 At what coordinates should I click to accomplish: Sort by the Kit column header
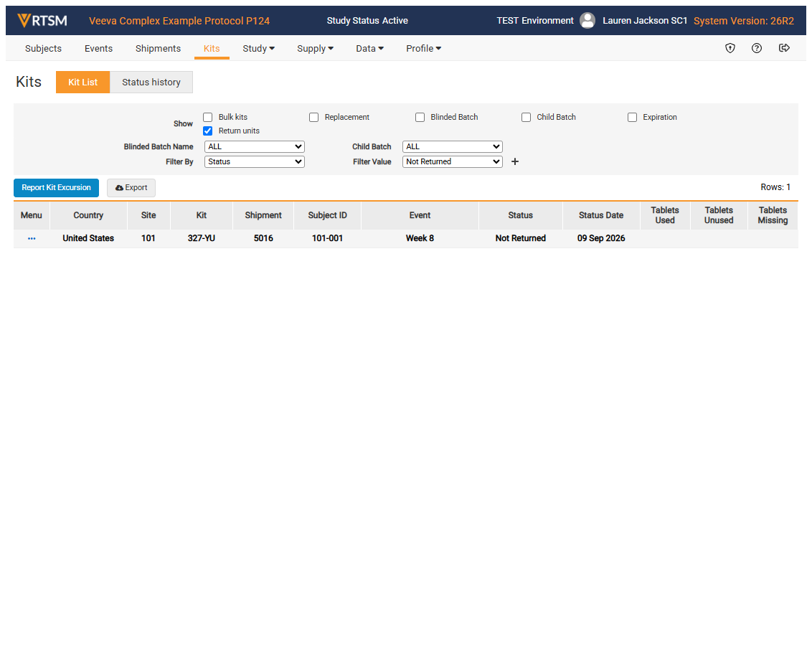202,215
